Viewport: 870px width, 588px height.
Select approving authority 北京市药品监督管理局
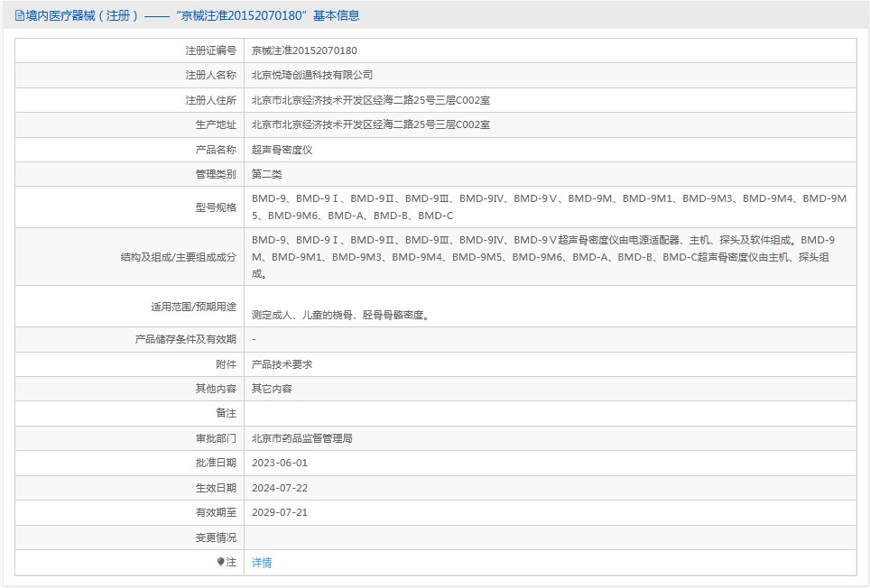(302, 438)
